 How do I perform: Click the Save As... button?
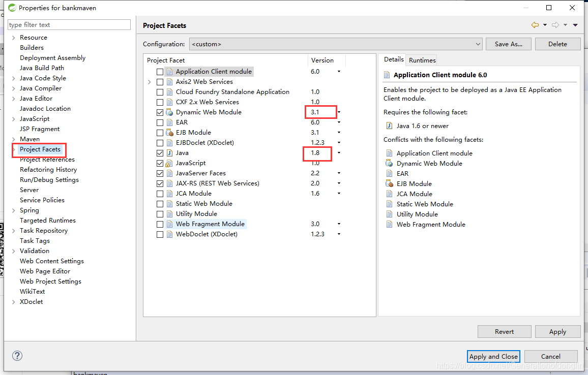509,44
